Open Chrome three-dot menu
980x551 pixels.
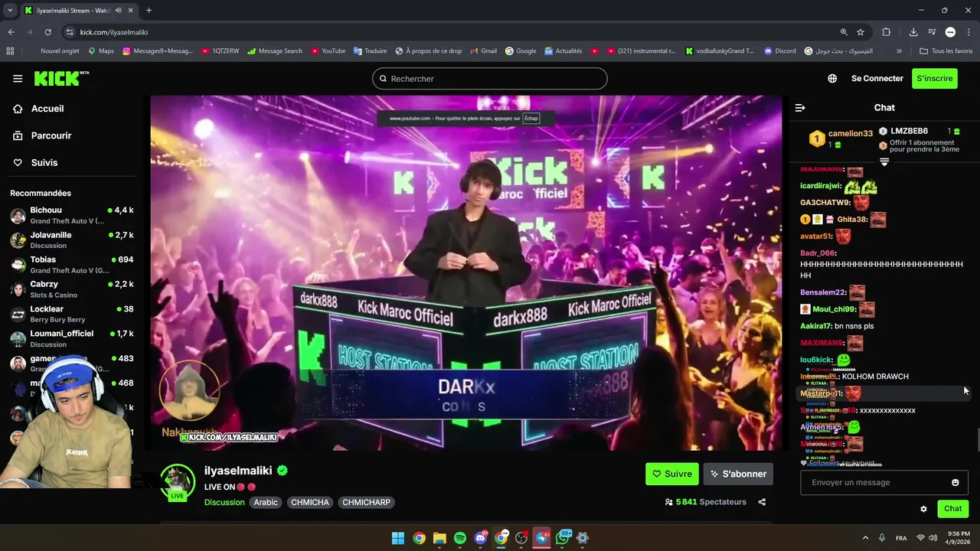point(969,32)
